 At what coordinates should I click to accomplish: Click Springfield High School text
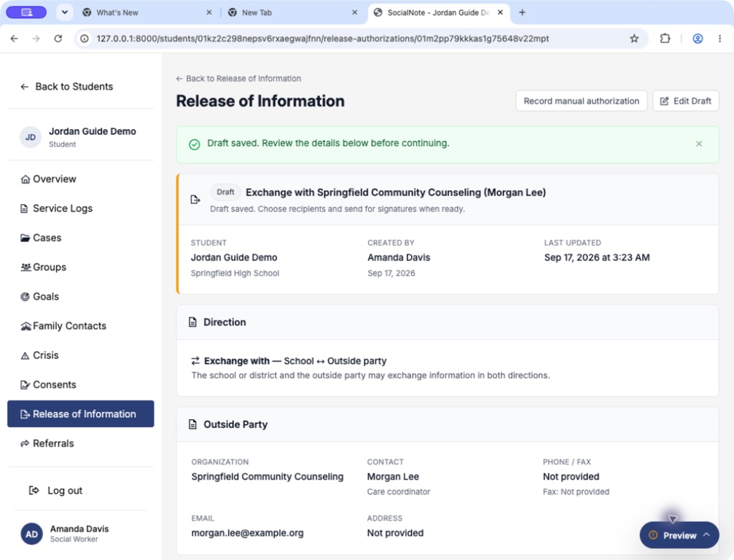235,273
